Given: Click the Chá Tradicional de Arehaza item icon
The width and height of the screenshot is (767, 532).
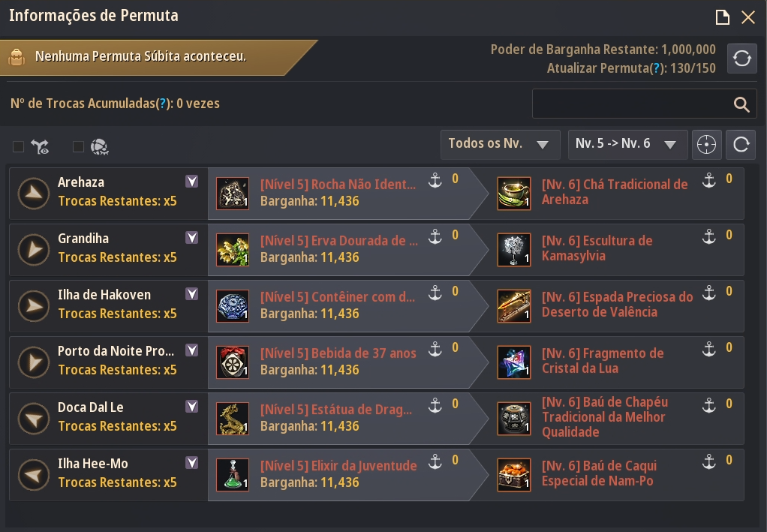Looking at the screenshot, I should tap(514, 193).
